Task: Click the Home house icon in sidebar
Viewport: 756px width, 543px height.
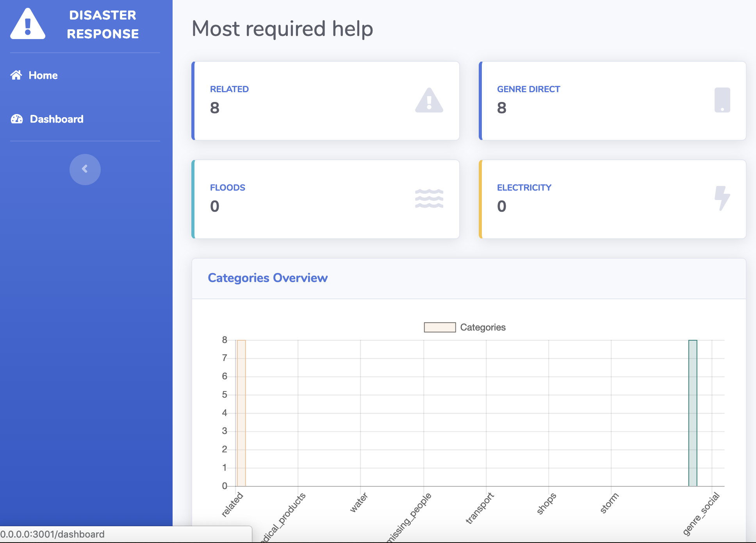Action: point(16,75)
